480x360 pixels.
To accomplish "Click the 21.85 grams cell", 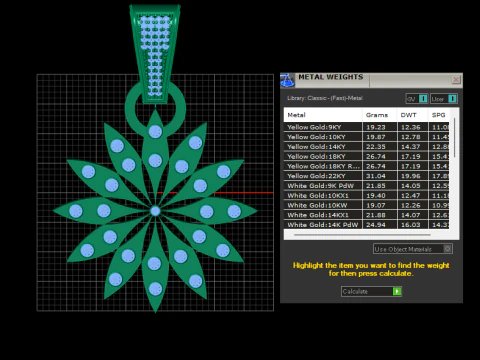I will pyautogui.click(x=380, y=186).
